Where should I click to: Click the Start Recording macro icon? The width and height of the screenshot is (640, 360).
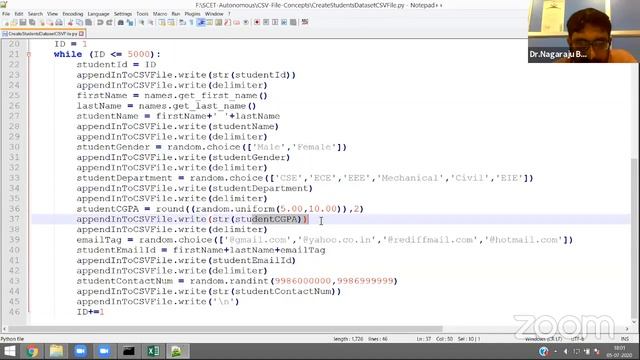click(x=257, y=22)
